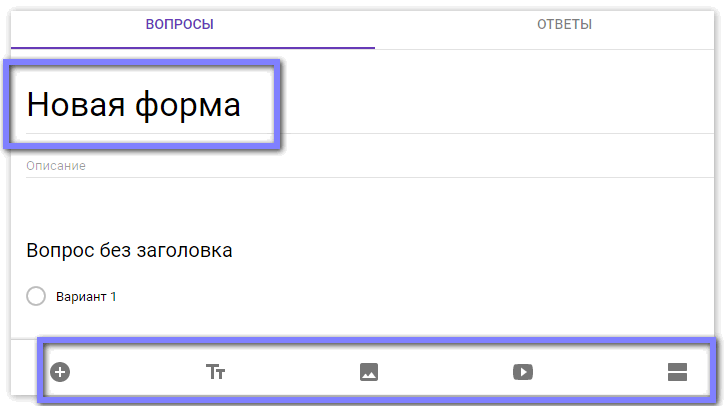Click the add question plus icon
This screenshot has width=725, height=406.
pyautogui.click(x=60, y=372)
